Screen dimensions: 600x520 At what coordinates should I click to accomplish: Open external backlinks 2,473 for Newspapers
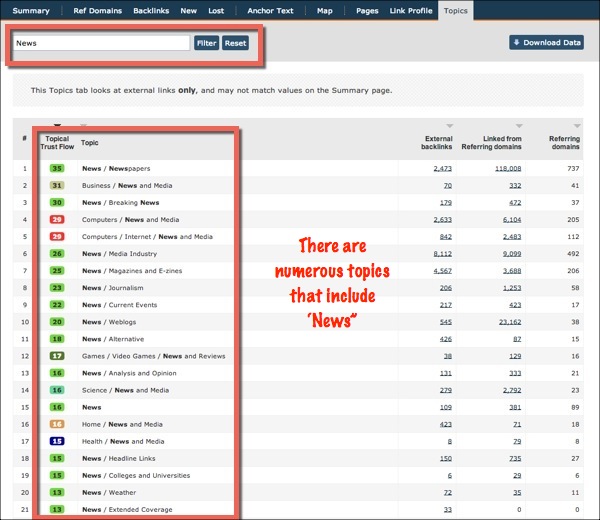point(443,168)
